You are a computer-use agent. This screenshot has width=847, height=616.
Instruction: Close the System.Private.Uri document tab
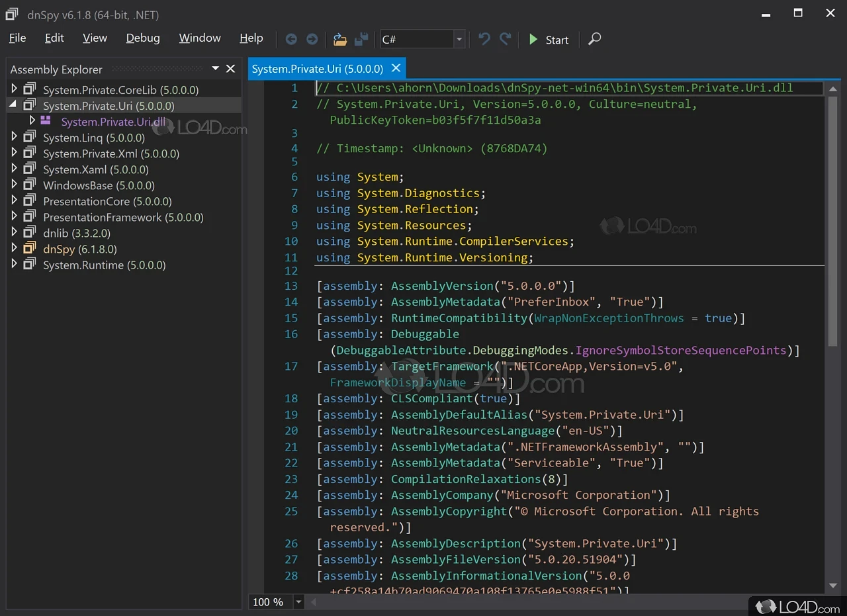tap(396, 68)
